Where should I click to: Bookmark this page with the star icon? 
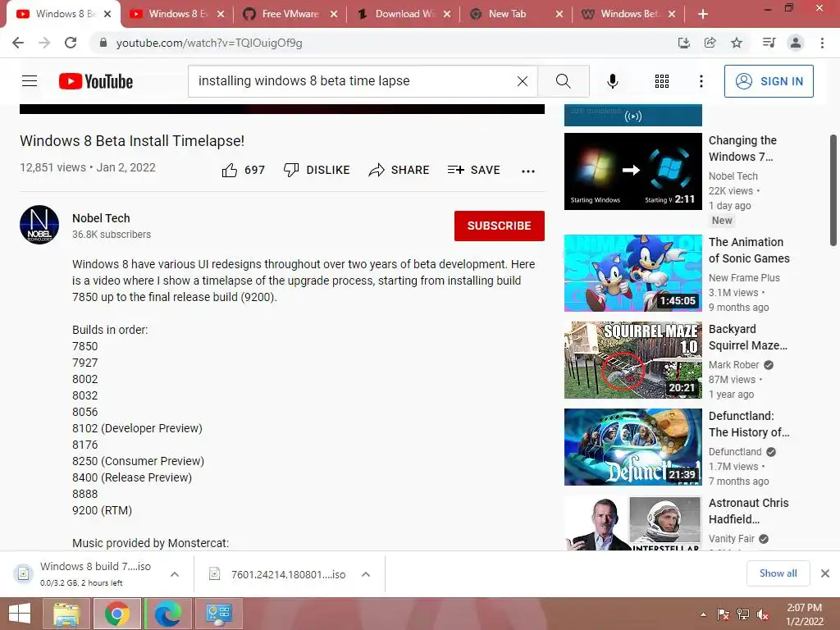737,43
